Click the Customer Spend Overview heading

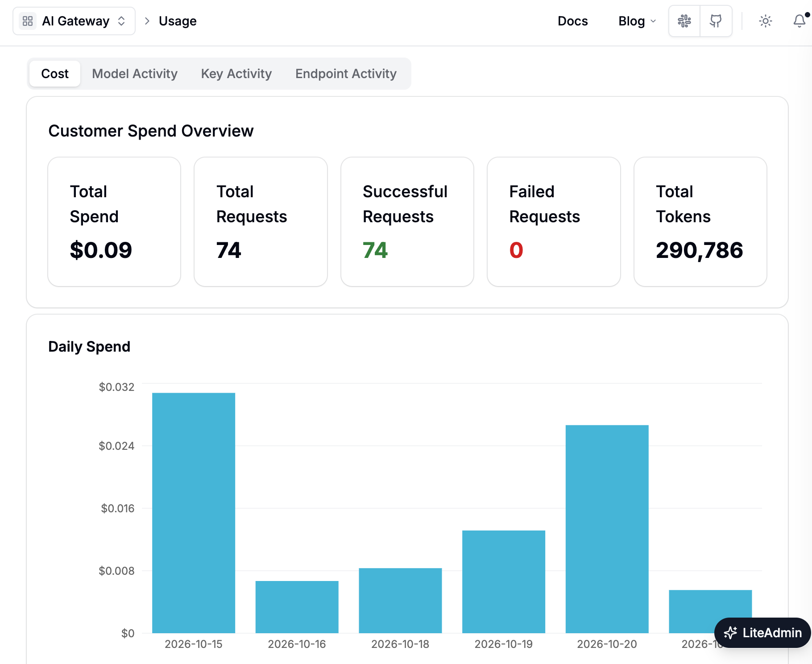151,131
